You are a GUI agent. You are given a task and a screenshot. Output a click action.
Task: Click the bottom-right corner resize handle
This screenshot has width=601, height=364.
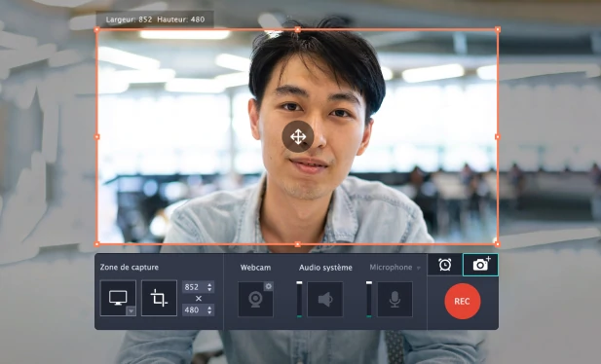498,243
